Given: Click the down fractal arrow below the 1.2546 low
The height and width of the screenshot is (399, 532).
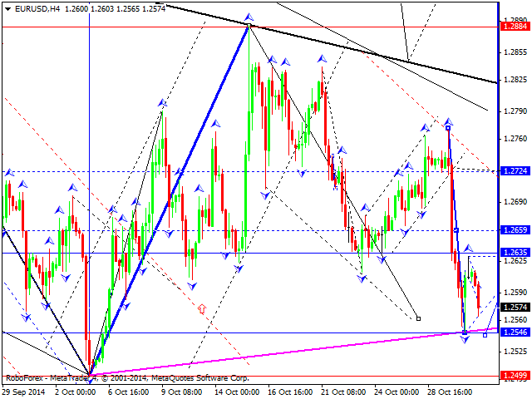Looking at the screenshot, I should click(465, 339).
